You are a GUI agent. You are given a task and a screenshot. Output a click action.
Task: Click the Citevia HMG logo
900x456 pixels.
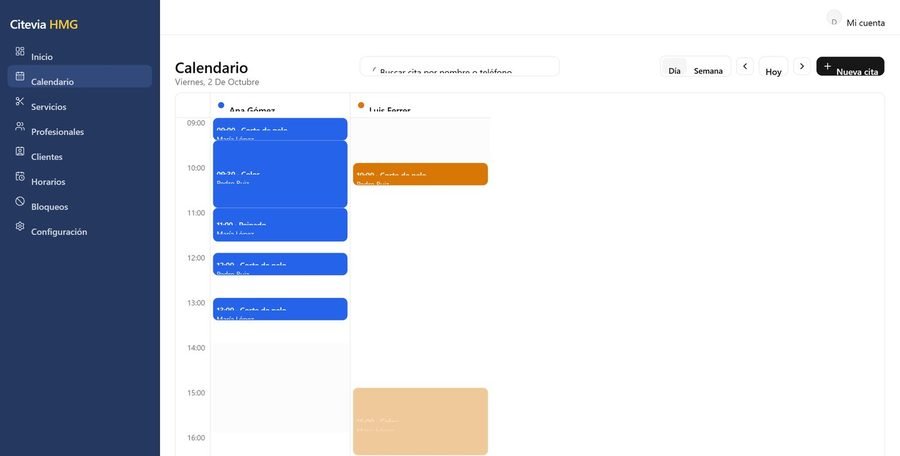[x=44, y=25]
